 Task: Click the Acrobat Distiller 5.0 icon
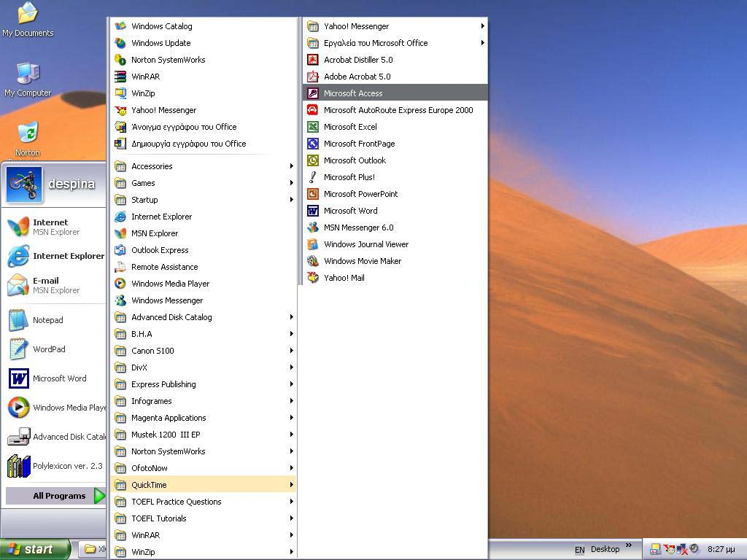[x=312, y=60]
